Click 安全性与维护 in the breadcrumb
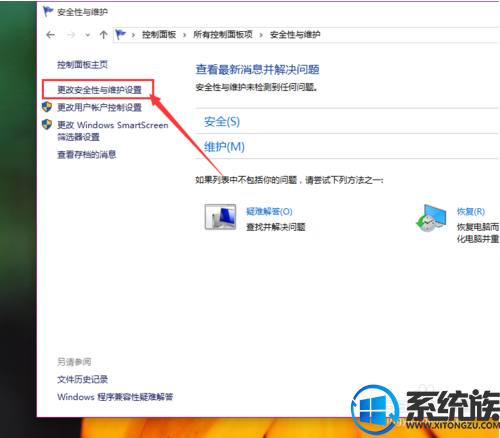Image resolution: width=500 pixels, height=438 pixels. (x=295, y=34)
